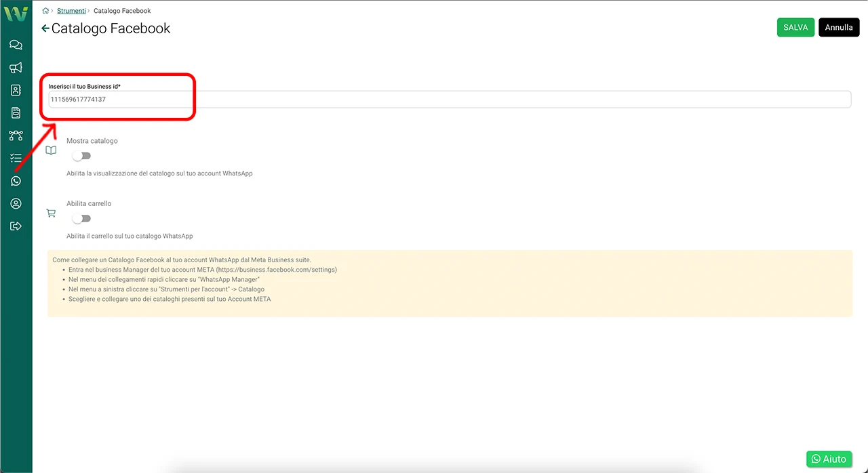868x473 pixels.
Task: Click the Strumenti per l'account instruction line
Action: 166,289
